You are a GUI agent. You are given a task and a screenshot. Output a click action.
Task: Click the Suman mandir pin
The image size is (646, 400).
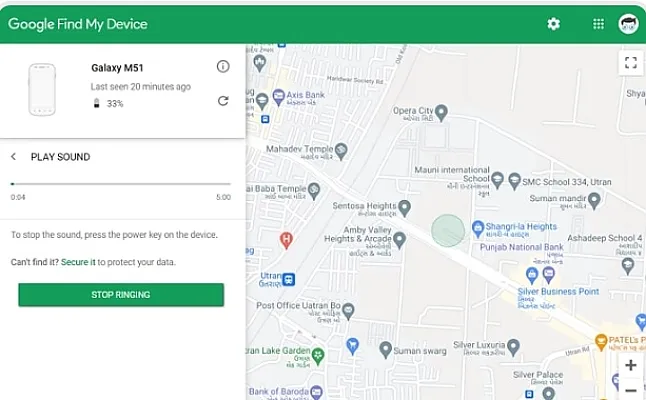[x=594, y=201]
